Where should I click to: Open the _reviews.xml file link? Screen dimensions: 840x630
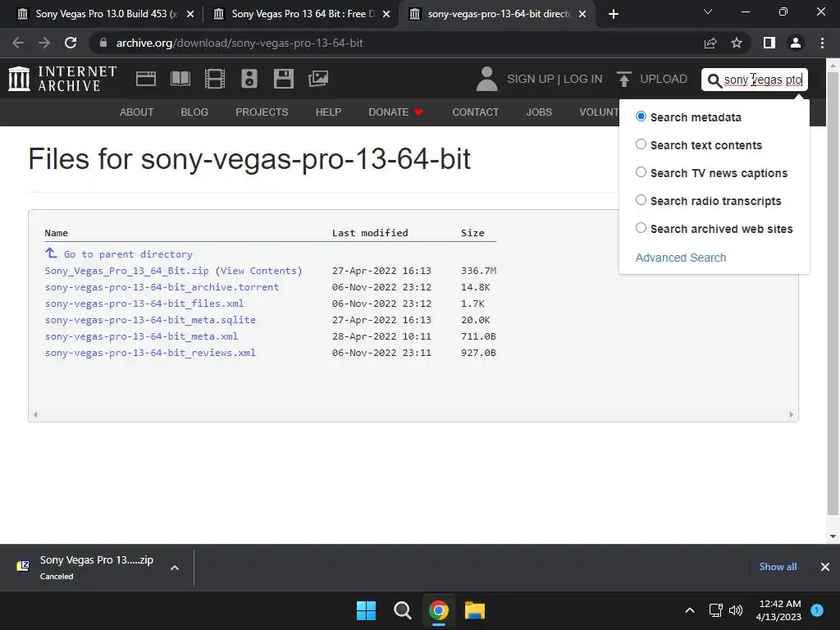[x=150, y=353]
